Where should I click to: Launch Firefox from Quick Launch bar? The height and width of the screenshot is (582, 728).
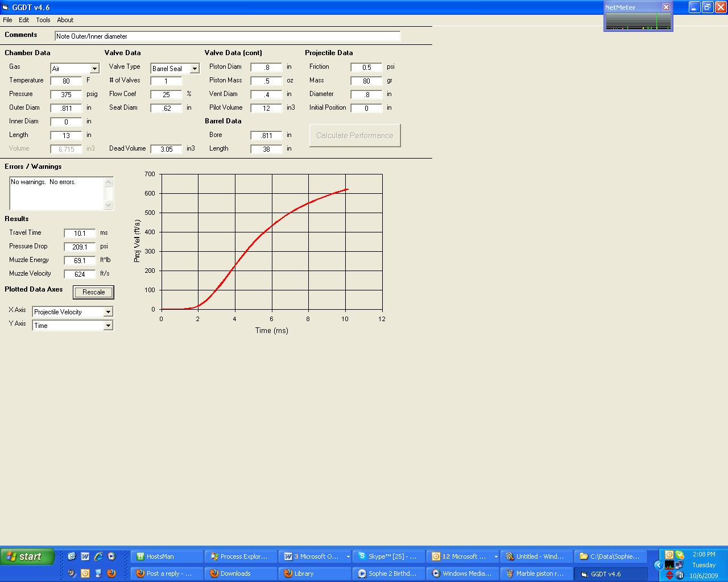(x=111, y=573)
